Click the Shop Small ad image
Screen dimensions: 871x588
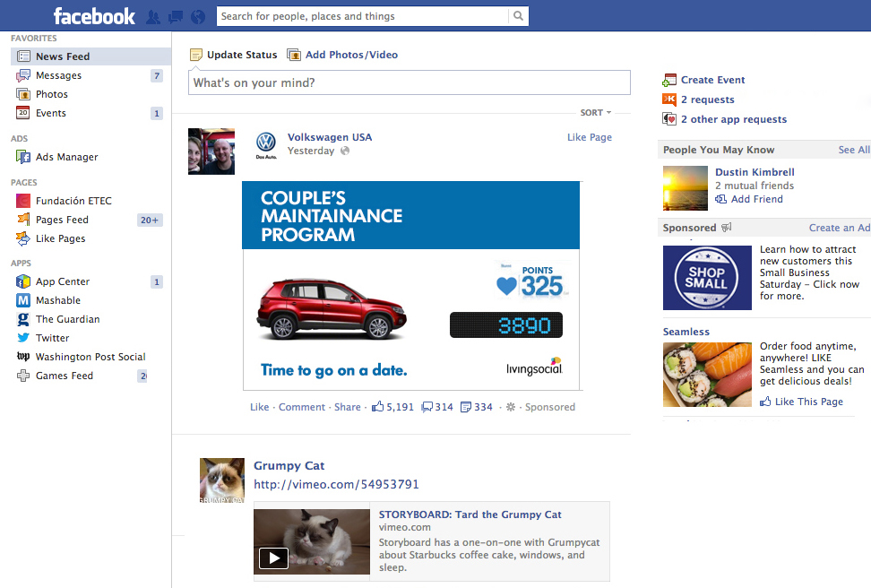707,278
